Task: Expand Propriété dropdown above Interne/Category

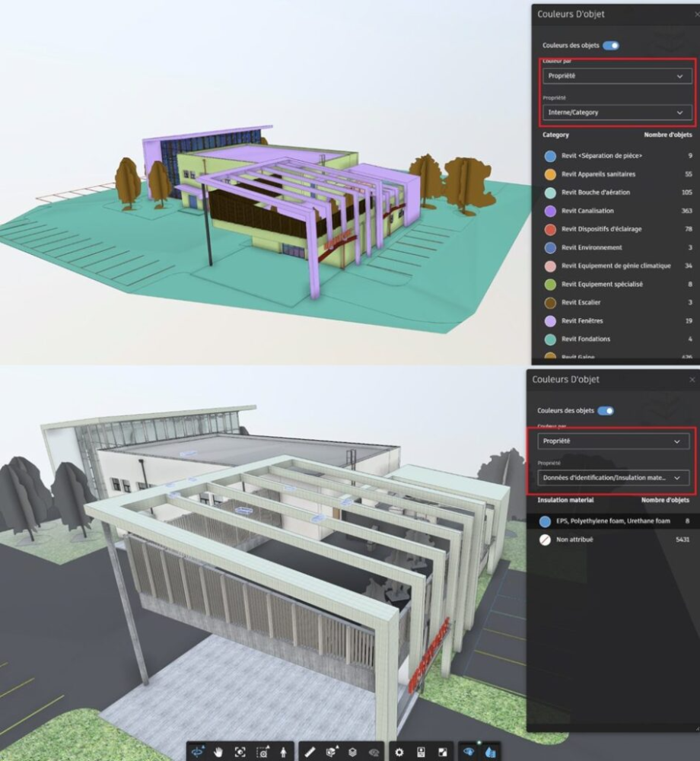Action: [x=617, y=76]
